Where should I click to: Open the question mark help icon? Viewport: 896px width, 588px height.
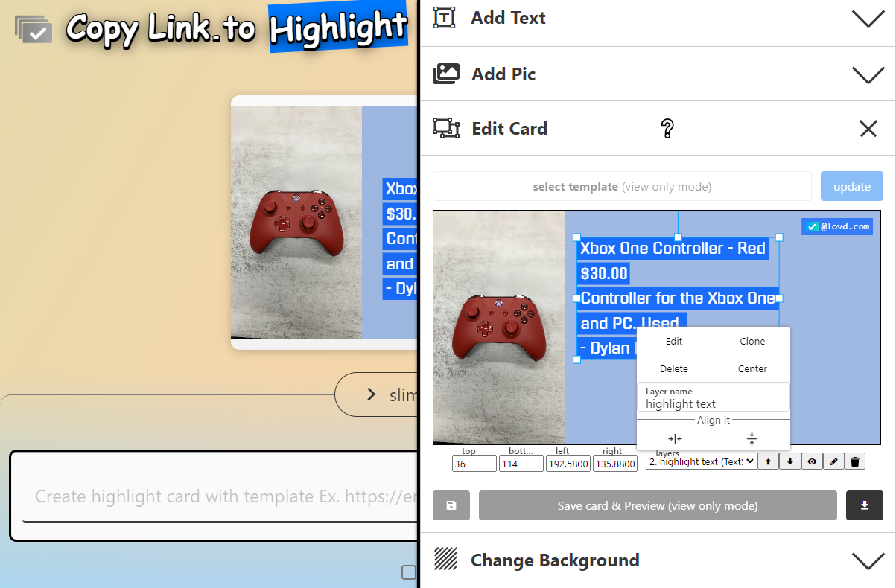point(667,129)
